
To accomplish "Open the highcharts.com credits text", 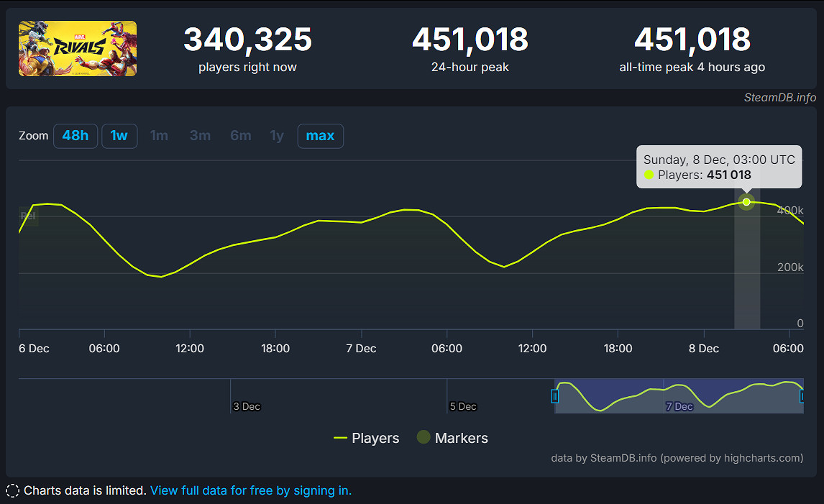I will pos(677,458).
